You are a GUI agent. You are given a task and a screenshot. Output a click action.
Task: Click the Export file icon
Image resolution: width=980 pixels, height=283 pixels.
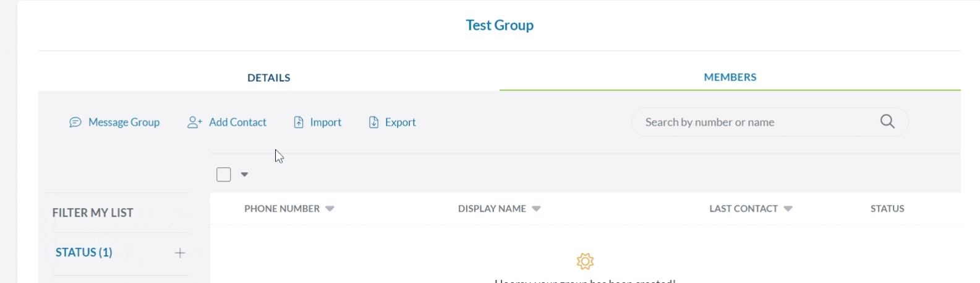click(373, 123)
